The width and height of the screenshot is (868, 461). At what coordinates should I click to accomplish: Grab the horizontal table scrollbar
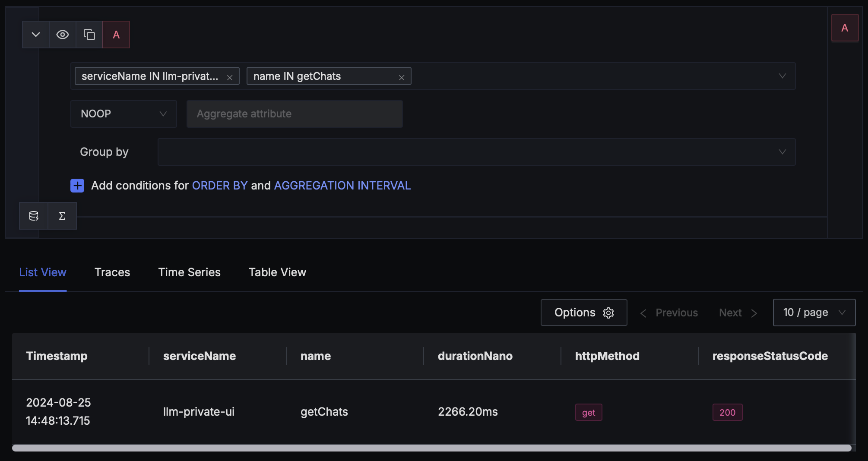tap(432, 448)
